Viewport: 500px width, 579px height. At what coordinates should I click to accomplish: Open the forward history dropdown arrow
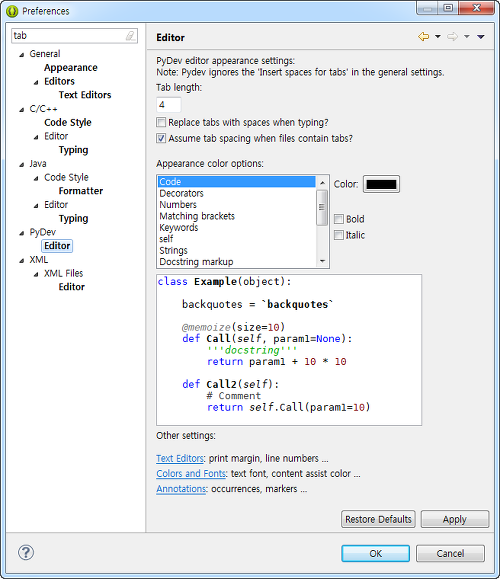click(467, 37)
